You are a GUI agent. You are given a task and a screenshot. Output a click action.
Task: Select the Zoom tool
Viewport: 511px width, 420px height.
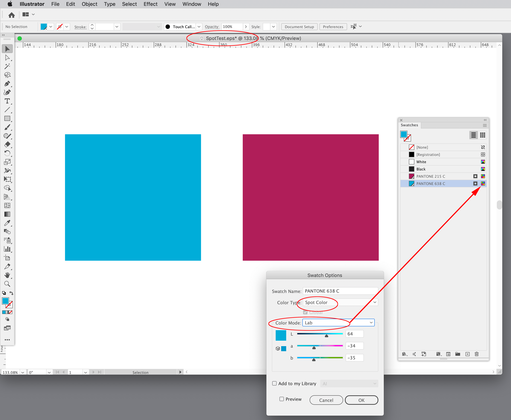[x=7, y=284]
